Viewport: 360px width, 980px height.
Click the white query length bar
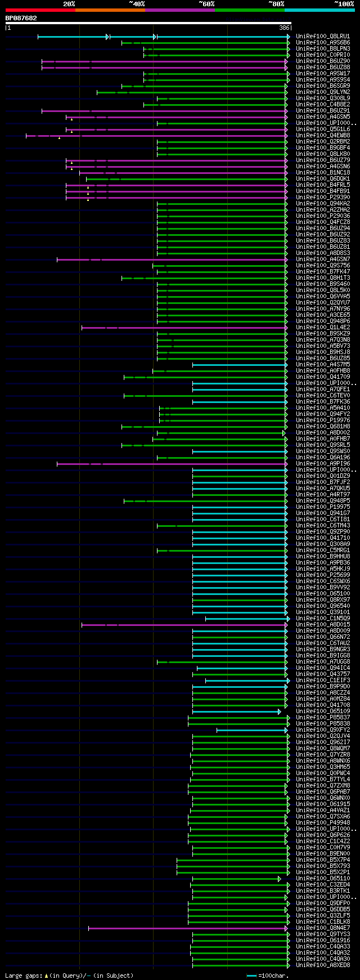coord(148,23)
